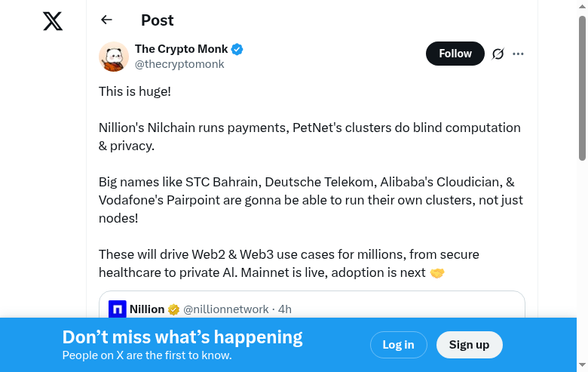Click the scrollbar up arrow
The height and width of the screenshot is (372, 588).
click(x=582, y=6)
